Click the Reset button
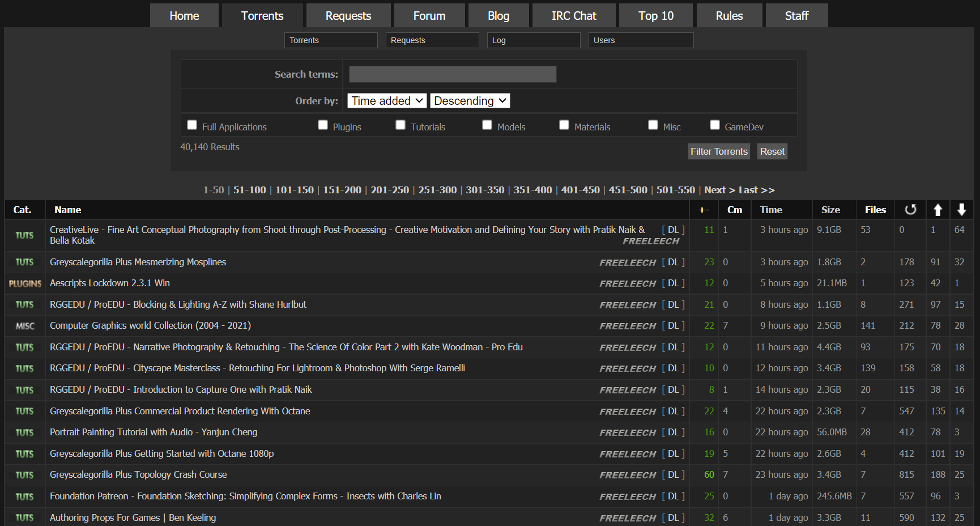This screenshot has height=526, width=980. [x=772, y=151]
